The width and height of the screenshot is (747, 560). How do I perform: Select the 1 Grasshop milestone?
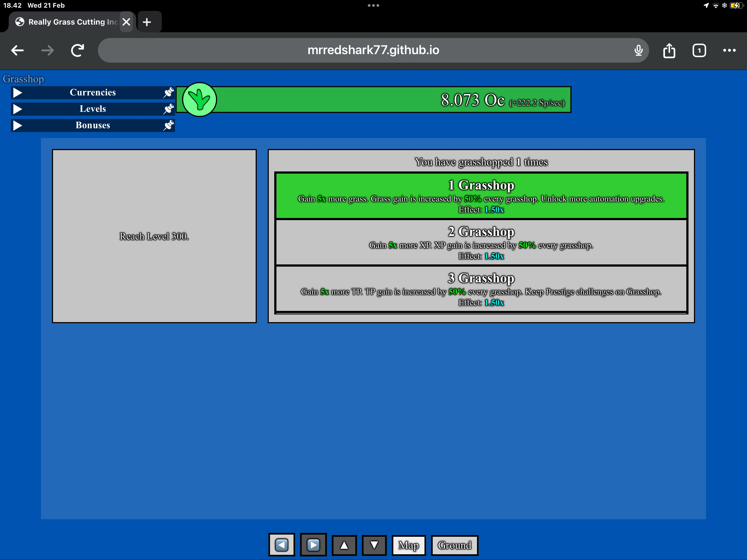(481, 196)
